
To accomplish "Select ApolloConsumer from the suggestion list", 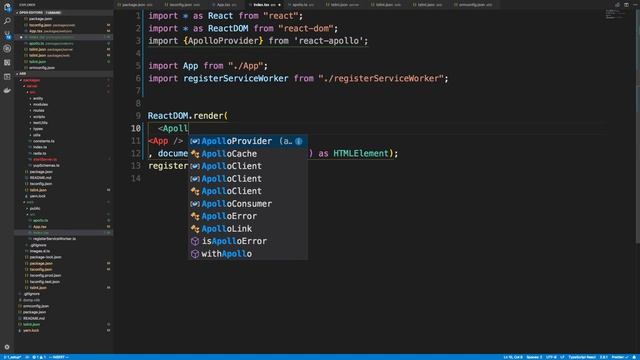I will coord(248,204).
